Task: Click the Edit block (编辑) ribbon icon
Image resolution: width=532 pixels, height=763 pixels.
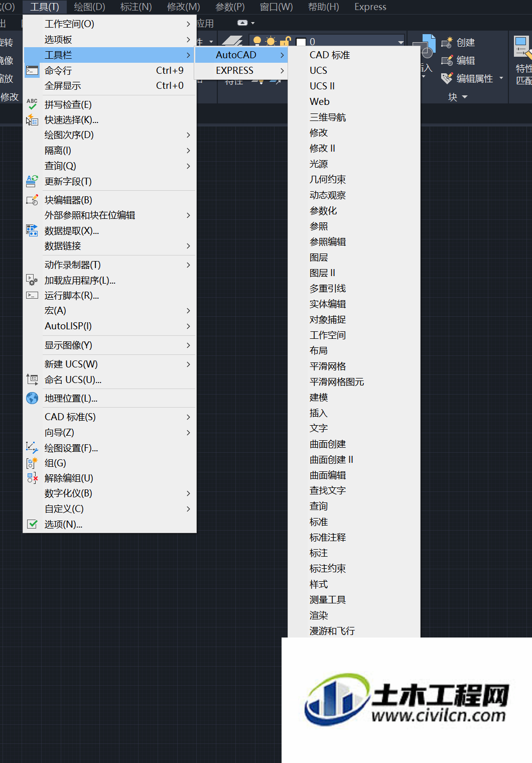Action: click(x=447, y=61)
